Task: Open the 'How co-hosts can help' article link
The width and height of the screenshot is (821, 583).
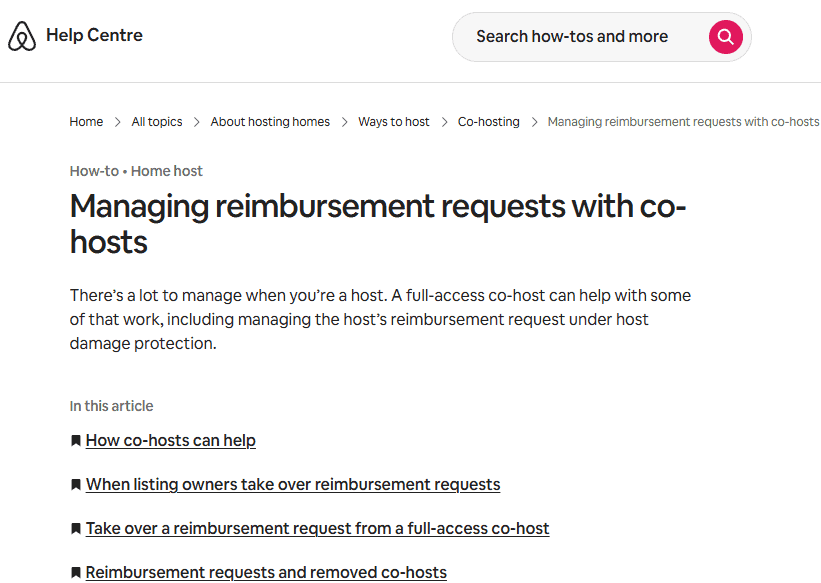Action: pos(170,440)
